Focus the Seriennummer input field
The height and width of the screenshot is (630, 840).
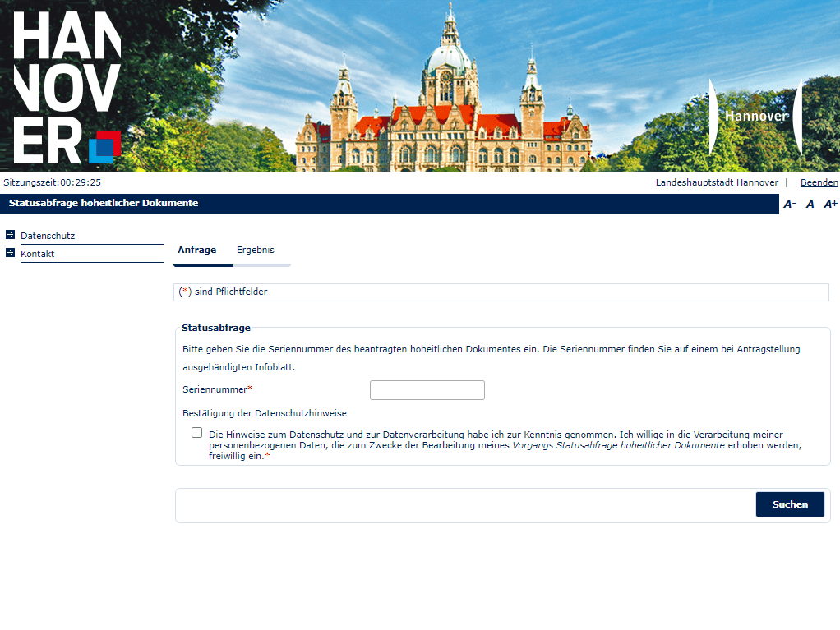(x=427, y=390)
